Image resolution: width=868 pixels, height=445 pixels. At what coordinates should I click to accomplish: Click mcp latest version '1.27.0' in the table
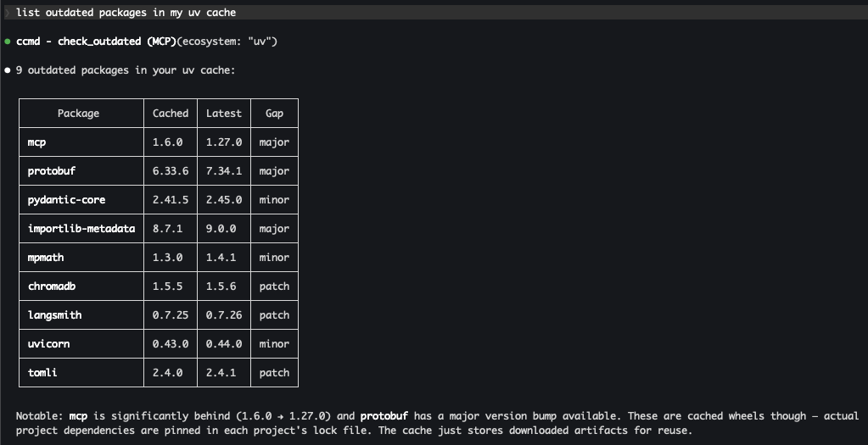click(224, 142)
